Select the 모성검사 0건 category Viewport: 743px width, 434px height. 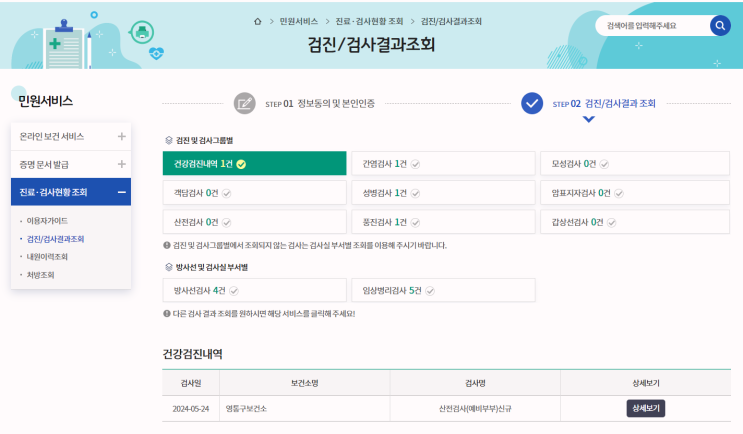point(634,163)
